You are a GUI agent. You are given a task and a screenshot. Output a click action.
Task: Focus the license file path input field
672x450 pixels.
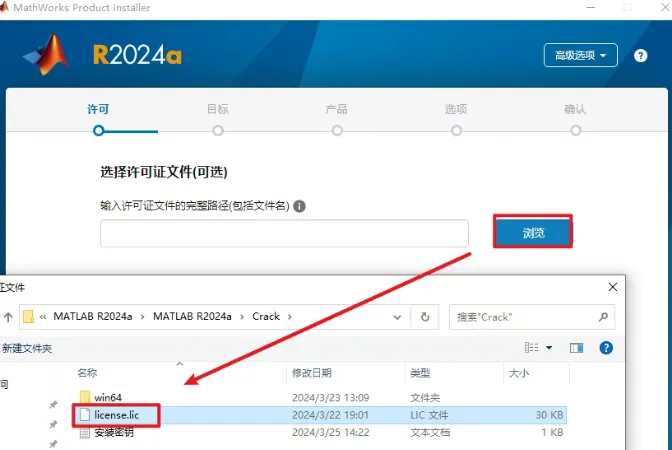coord(284,234)
